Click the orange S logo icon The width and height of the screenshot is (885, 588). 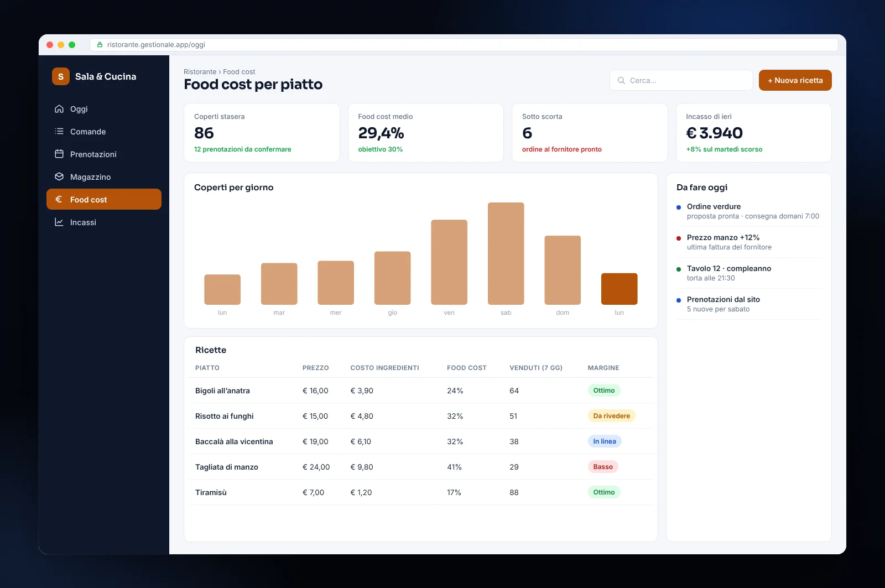[x=61, y=76]
